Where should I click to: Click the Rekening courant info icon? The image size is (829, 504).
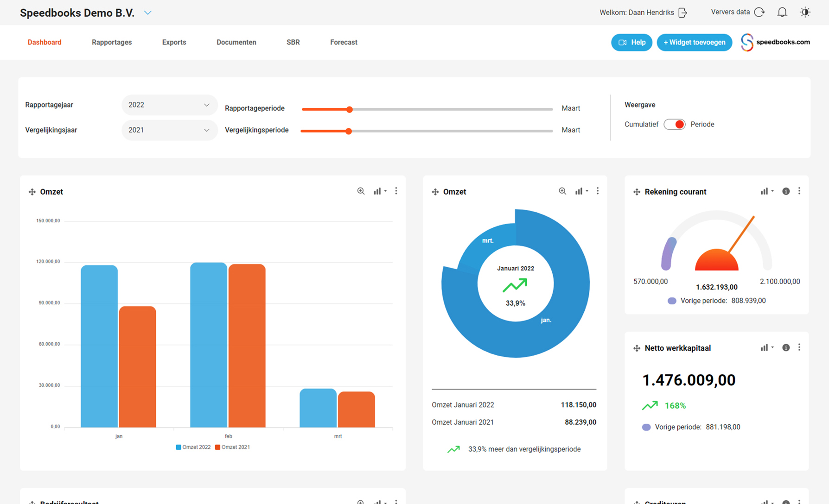pos(785,191)
